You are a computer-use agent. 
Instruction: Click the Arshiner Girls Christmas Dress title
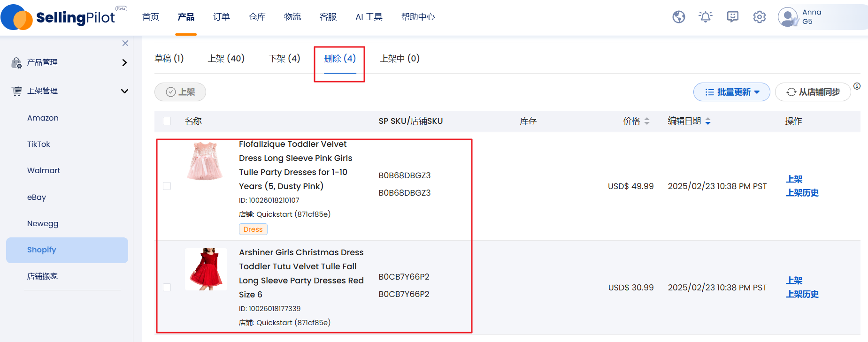point(301,274)
